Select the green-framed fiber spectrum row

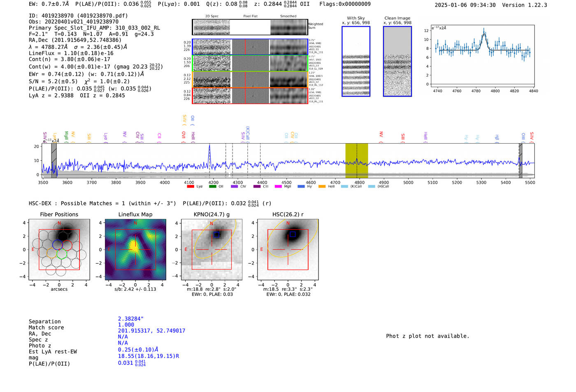tap(250, 63)
